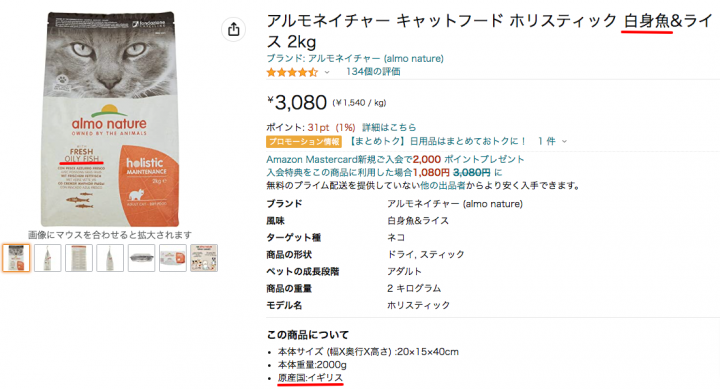This screenshot has width=720, height=389.
Task: Click the share icon beside product image
Action: 233,29
